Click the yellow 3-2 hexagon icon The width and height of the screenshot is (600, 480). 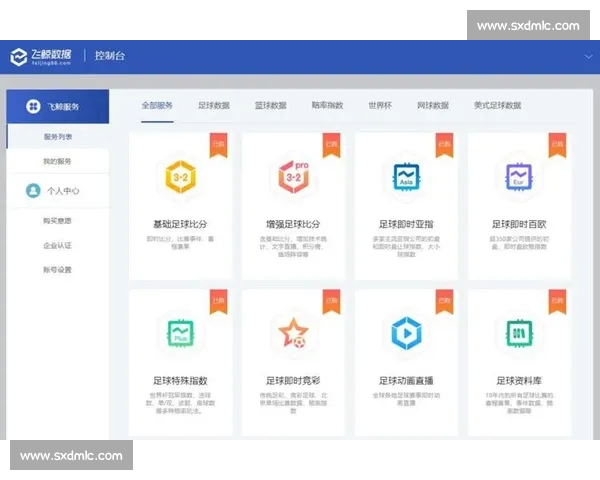point(181,177)
